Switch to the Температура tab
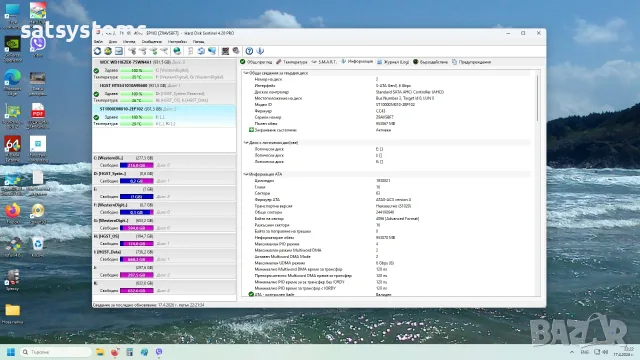This screenshot has width=640, height=360. click(291, 62)
